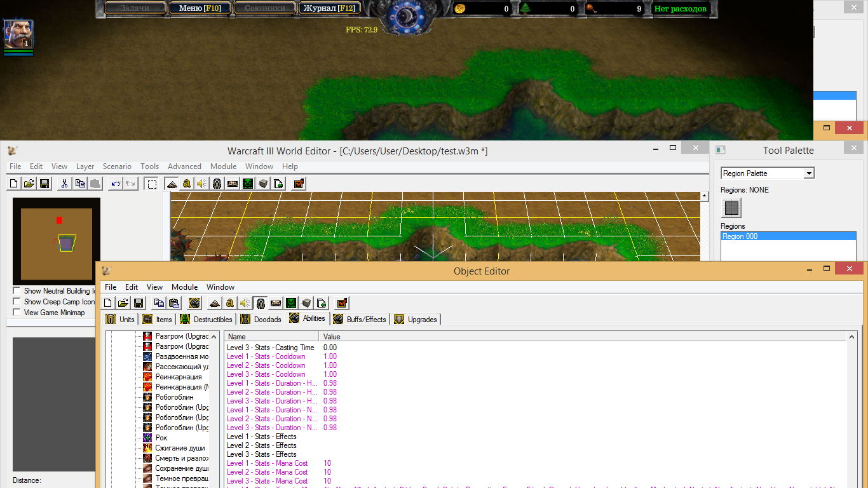
Task: Open the Region Palette dropdown
Action: tap(809, 173)
